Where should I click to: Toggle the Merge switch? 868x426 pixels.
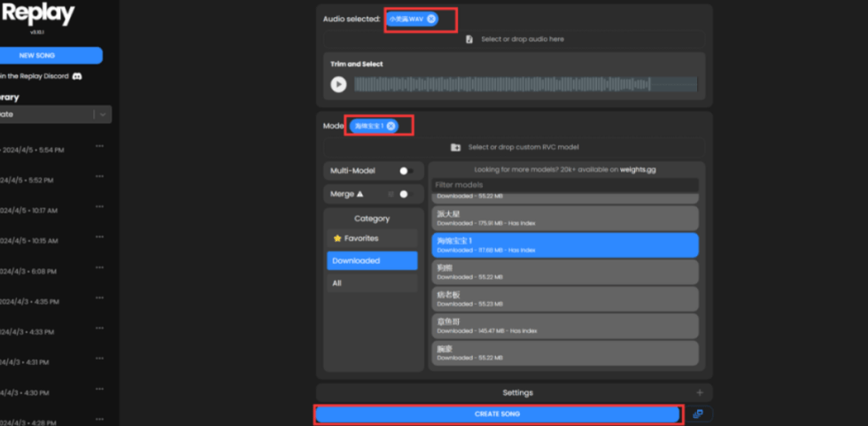tap(405, 194)
